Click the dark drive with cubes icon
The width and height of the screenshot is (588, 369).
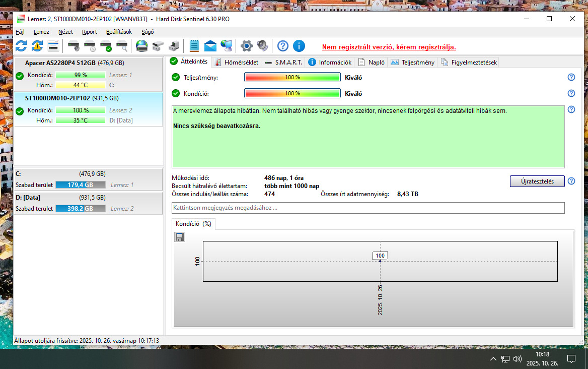[174, 46]
